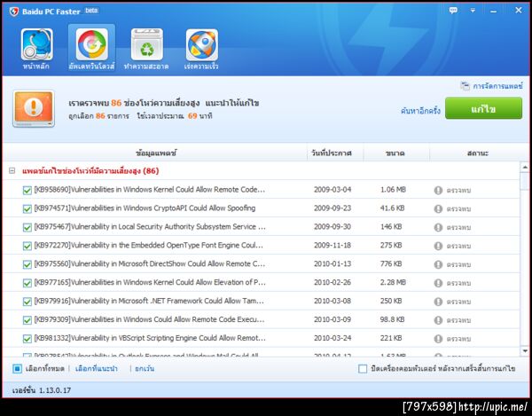
Task: Click the scrollbar up arrow
Action: pyautogui.click(x=525, y=168)
